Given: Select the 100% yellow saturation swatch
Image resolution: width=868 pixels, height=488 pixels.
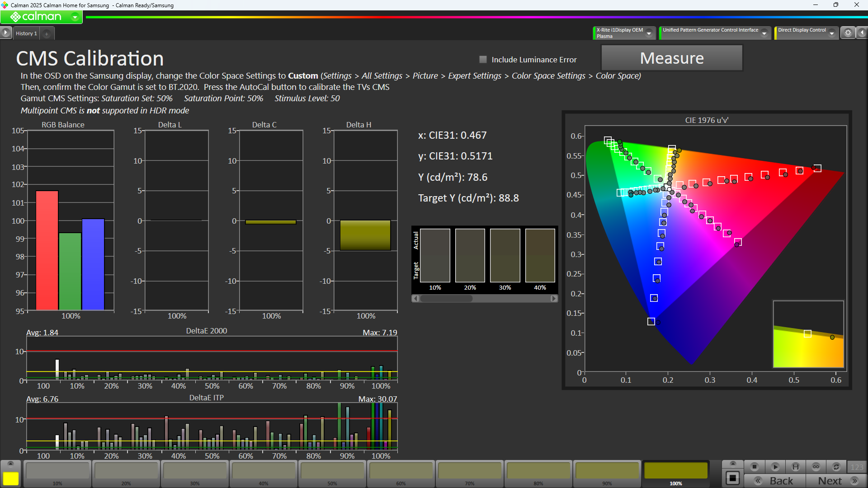Looking at the screenshot, I should [x=676, y=473].
